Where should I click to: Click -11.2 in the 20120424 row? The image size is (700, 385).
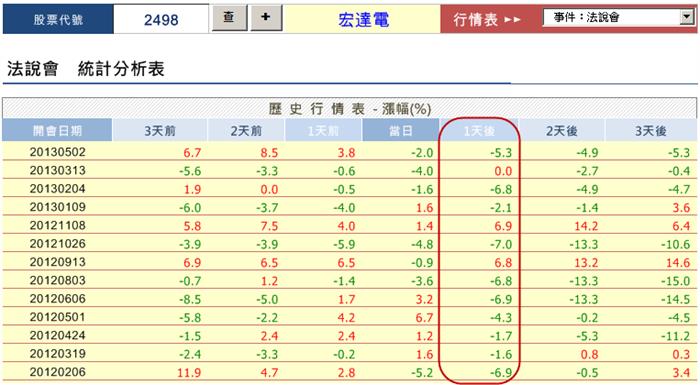pyautogui.click(x=675, y=336)
